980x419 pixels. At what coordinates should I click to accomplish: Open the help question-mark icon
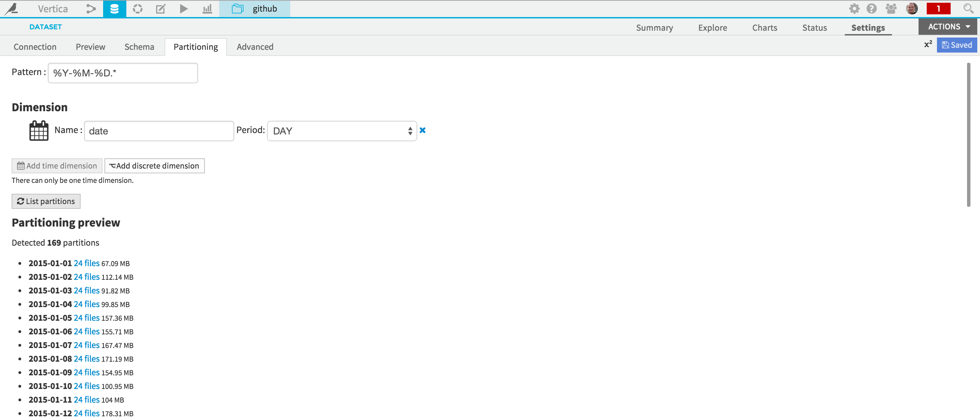(871, 9)
